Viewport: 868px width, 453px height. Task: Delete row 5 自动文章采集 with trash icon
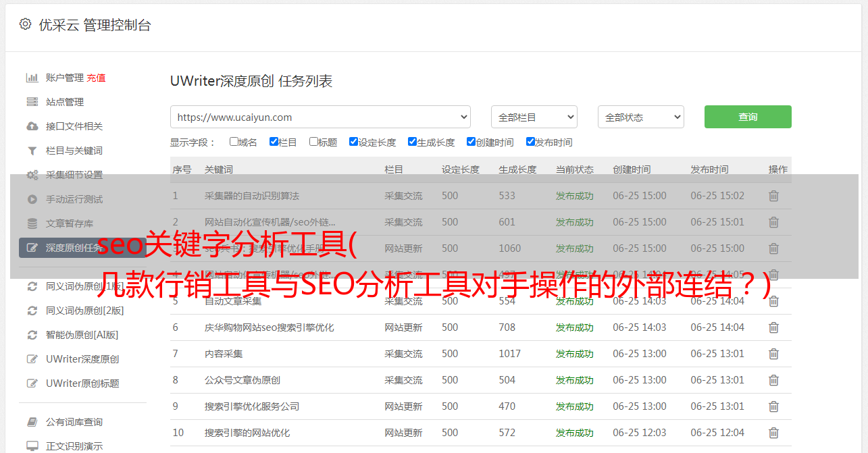coord(773,301)
